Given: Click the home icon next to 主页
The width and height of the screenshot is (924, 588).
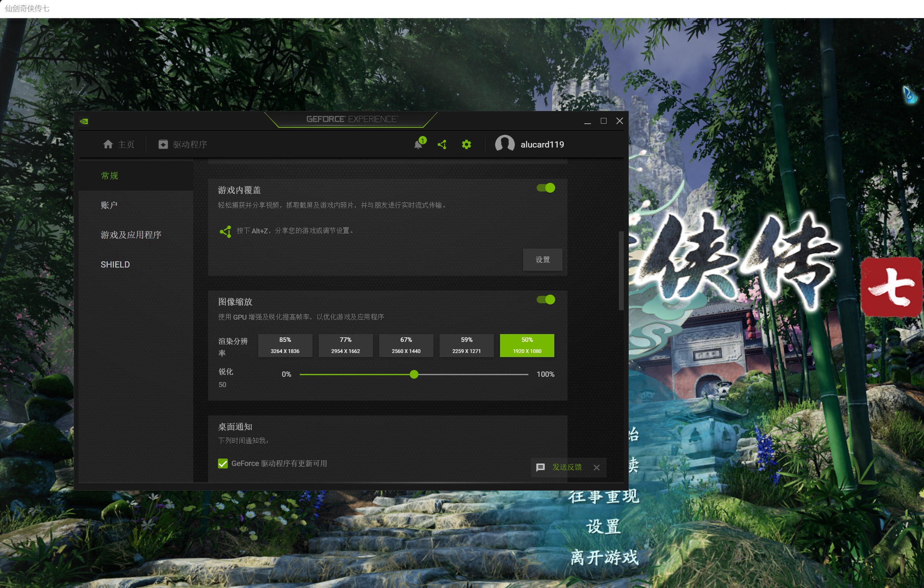Looking at the screenshot, I should pos(108,145).
